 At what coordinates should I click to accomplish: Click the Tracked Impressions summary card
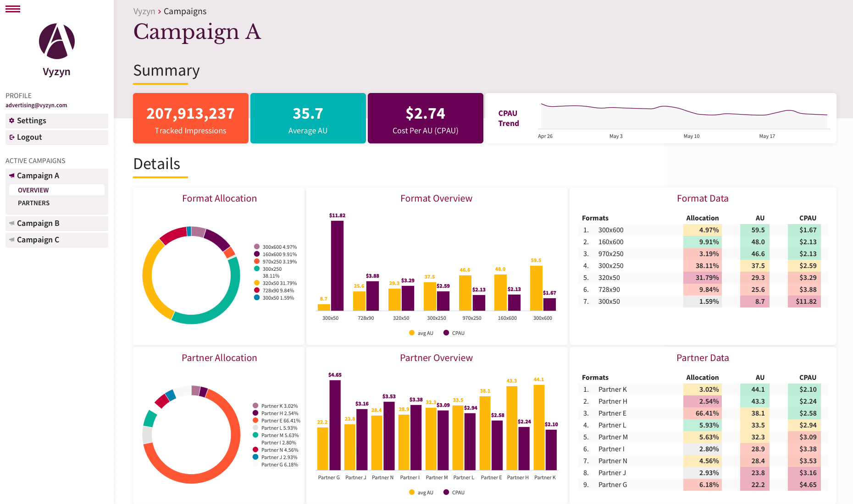tap(190, 118)
